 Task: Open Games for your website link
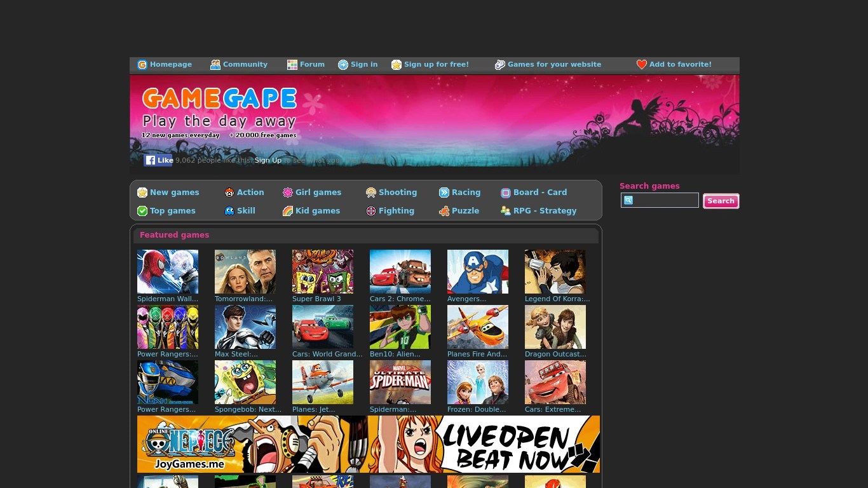548,65
